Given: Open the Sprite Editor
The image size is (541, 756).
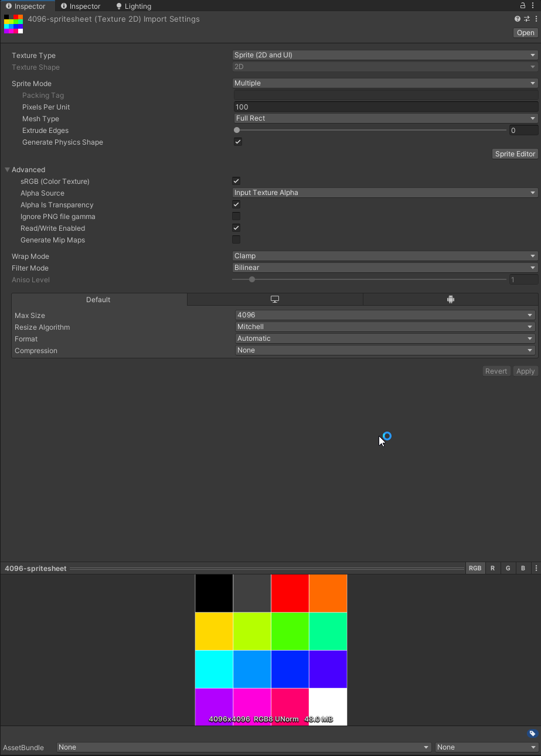Looking at the screenshot, I should click(514, 153).
